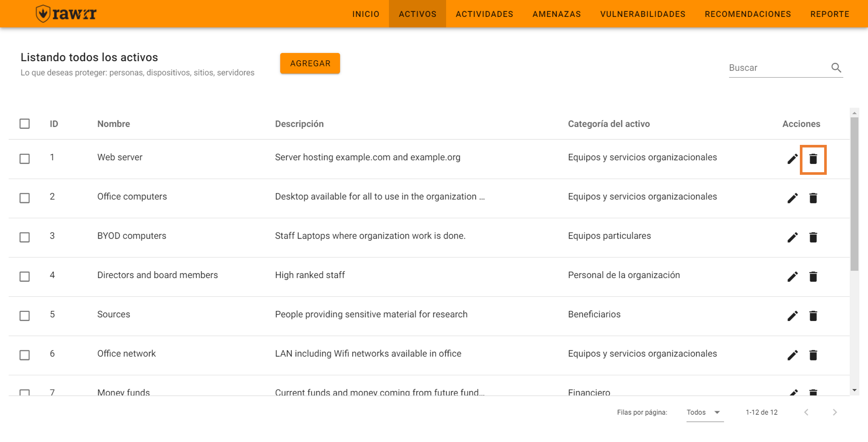Toggle the select-all checkbox in header
This screenshot has width=868, height=442.
coord(25,124)
